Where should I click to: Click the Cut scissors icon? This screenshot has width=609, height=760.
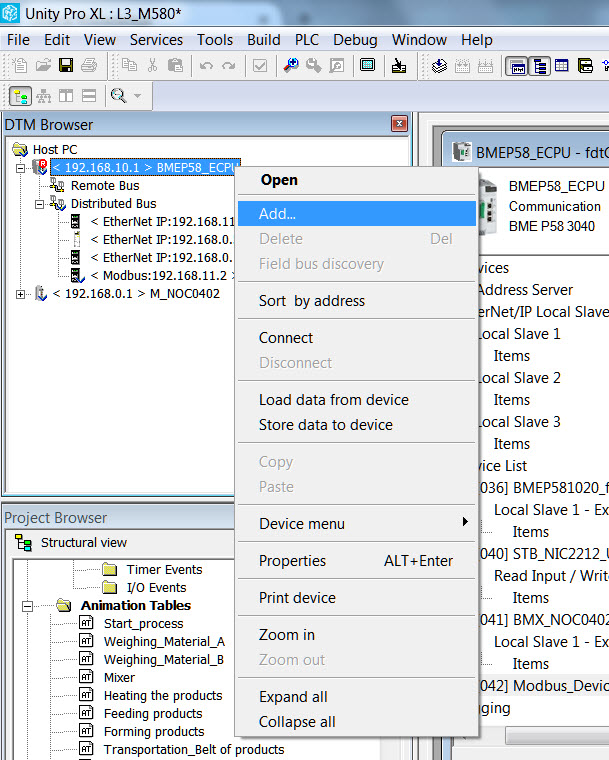click(x=152, y=65)
